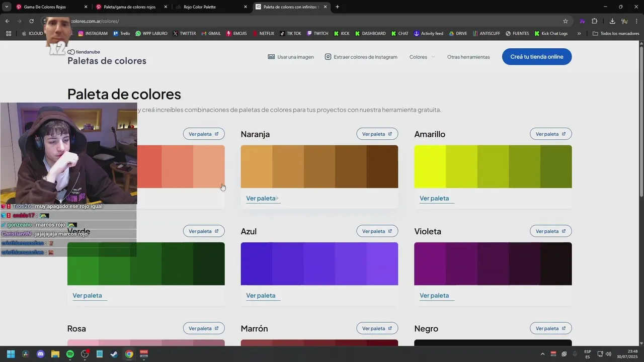
Task: Open a new browser tab
Action: (337, 7)
